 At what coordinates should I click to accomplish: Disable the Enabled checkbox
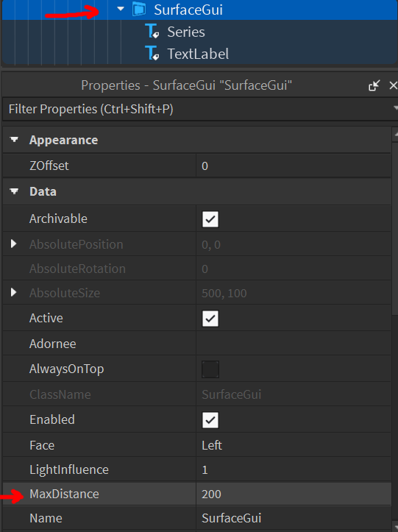[x=210, y=420]
